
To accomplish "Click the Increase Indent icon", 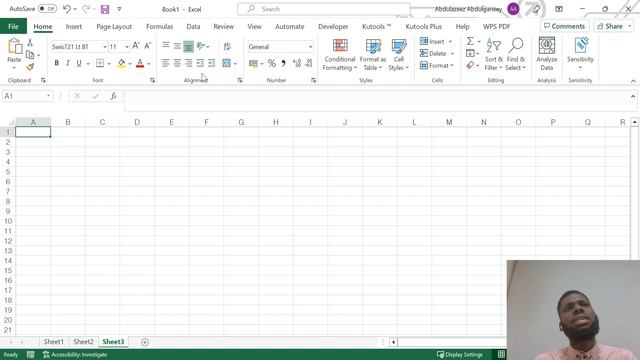I will (211, 63).
